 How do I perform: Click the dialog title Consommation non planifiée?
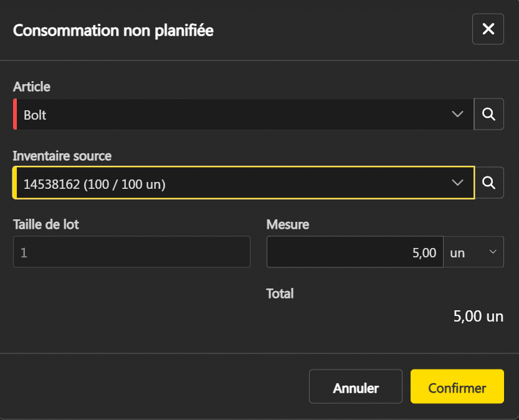coord(113,30)
